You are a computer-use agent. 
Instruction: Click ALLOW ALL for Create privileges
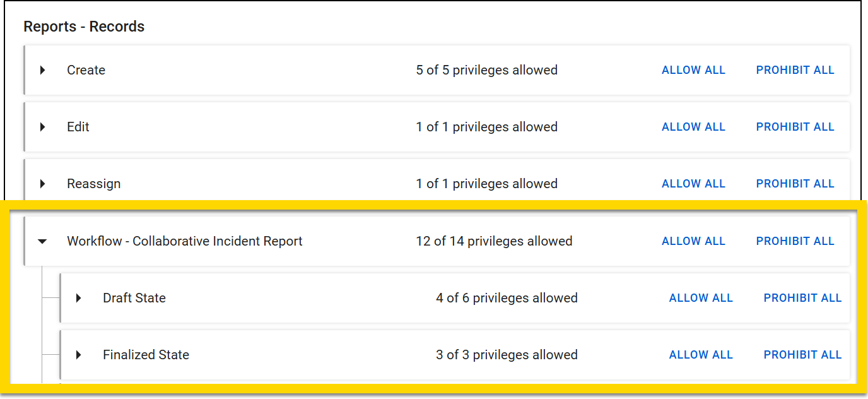click(693, 70)
